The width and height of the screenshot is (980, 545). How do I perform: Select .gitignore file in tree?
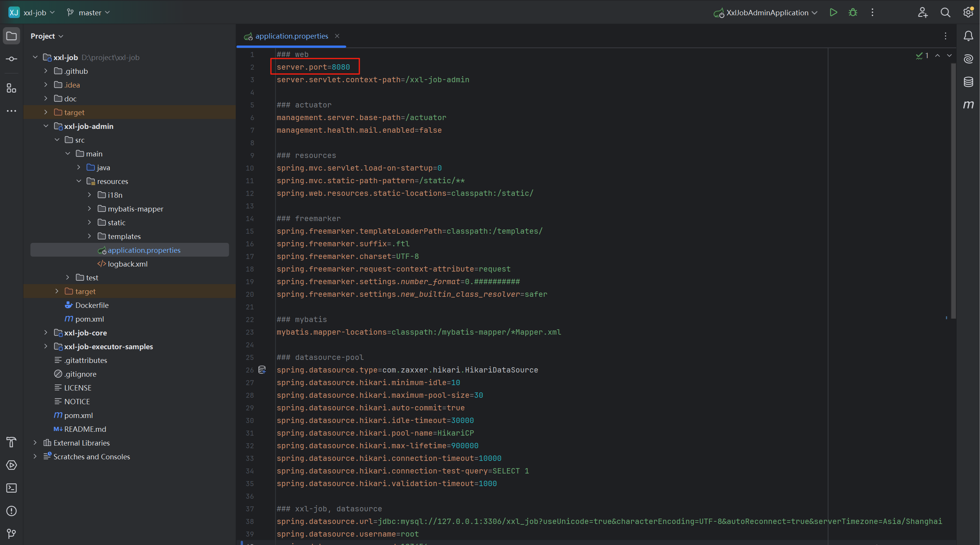tap(75, 374)
